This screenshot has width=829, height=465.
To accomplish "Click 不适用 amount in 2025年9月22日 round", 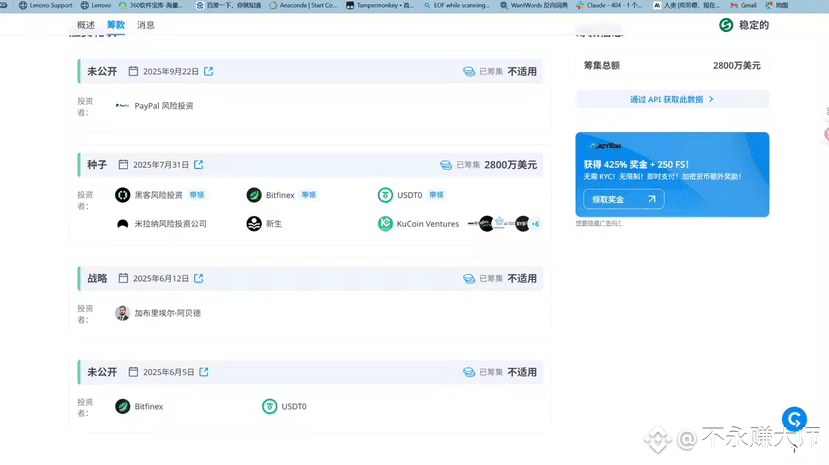I will tap(522, 71).
